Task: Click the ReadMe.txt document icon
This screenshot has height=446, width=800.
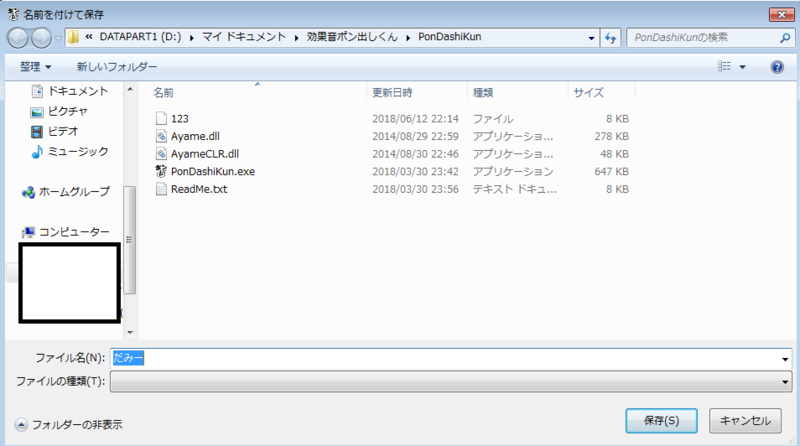Action: click(x=161, y=189)
